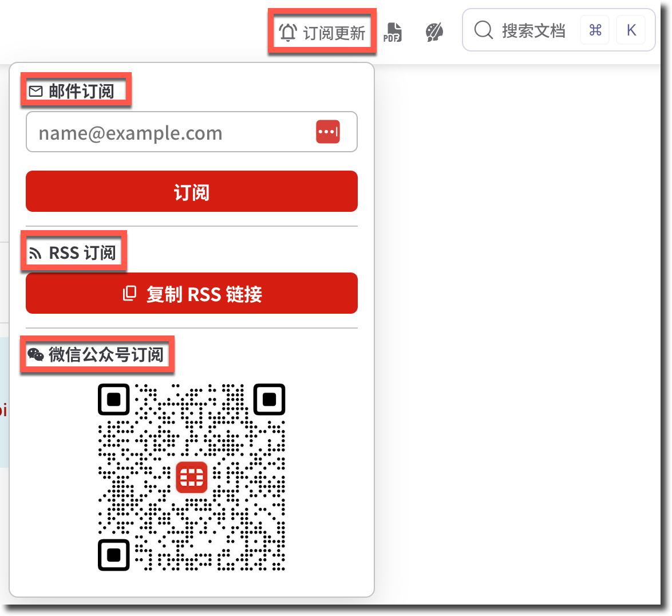Download the page as PDF

393,32
